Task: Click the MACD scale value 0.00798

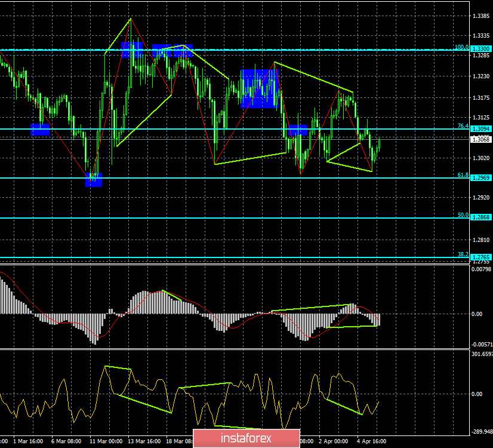Action: pyautogui.click(x=482, y=269)
